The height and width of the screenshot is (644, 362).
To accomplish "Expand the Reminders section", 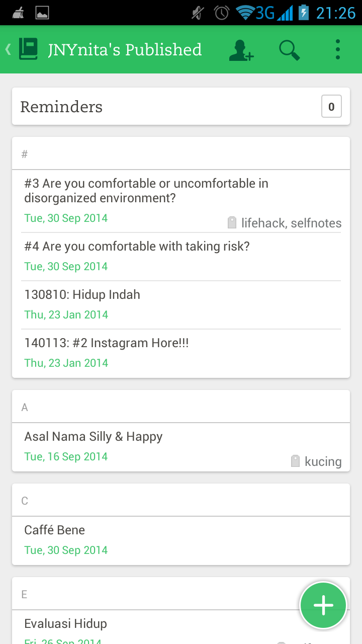I will tap(61, 107).
